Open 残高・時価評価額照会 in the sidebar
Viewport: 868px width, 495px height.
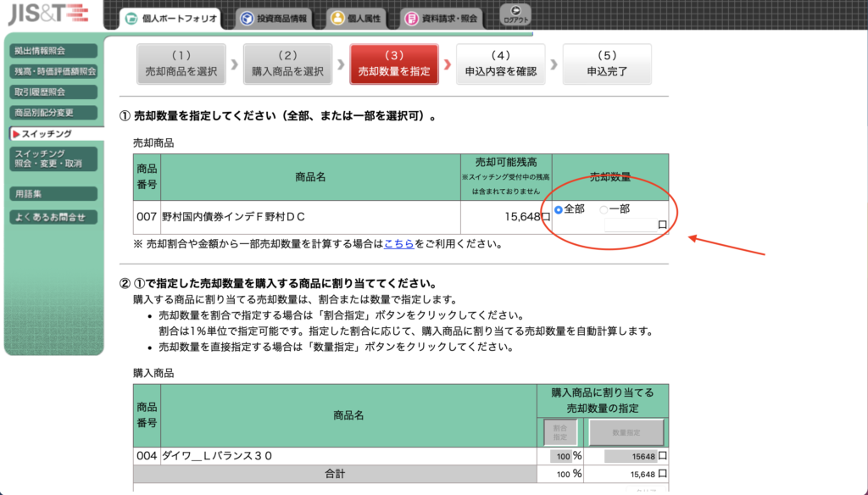[x=54, y=71]
